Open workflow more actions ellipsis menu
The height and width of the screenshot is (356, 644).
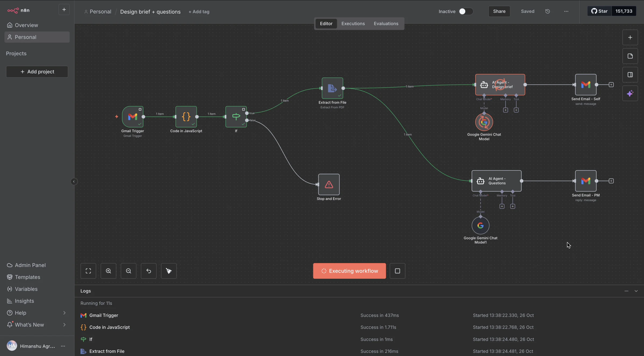pos(566,11)
